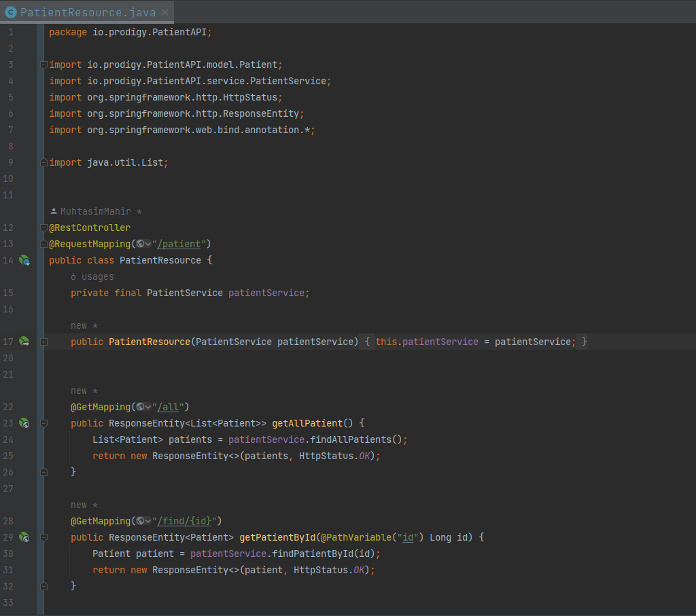
Task: Open the "/patient" request mapping link
Action: click(179, 244)
